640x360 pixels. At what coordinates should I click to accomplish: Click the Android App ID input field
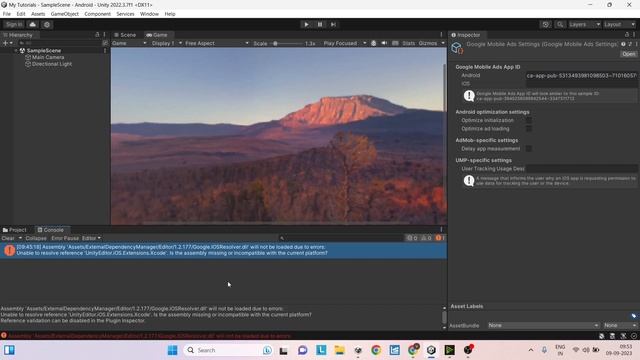[581, 76]
